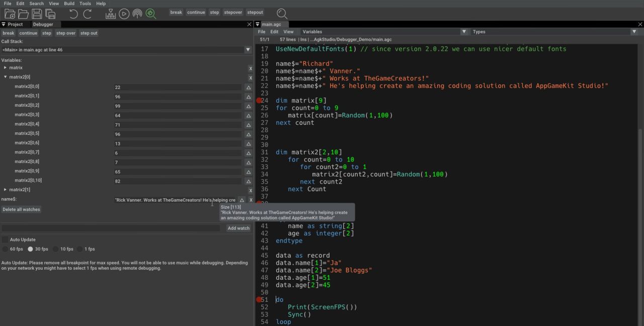Switch to the Project tab

[x=15, y=24]
